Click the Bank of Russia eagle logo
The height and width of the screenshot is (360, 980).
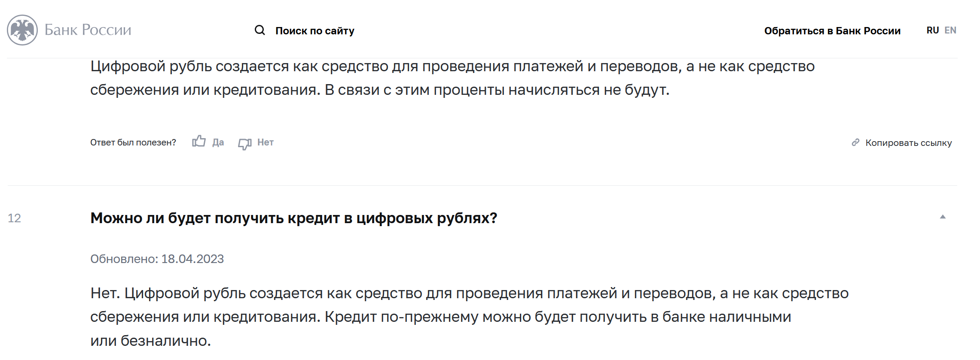point(22,30)
